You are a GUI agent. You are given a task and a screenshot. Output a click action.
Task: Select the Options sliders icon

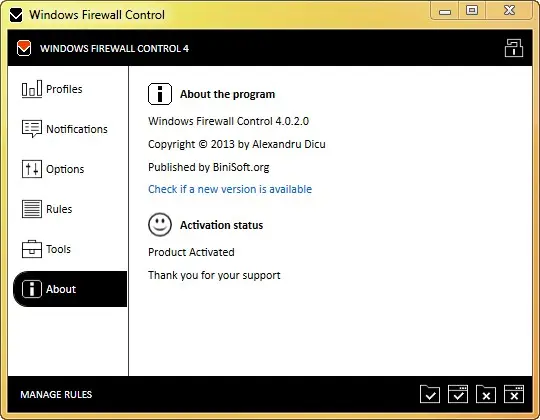[32, 169]
